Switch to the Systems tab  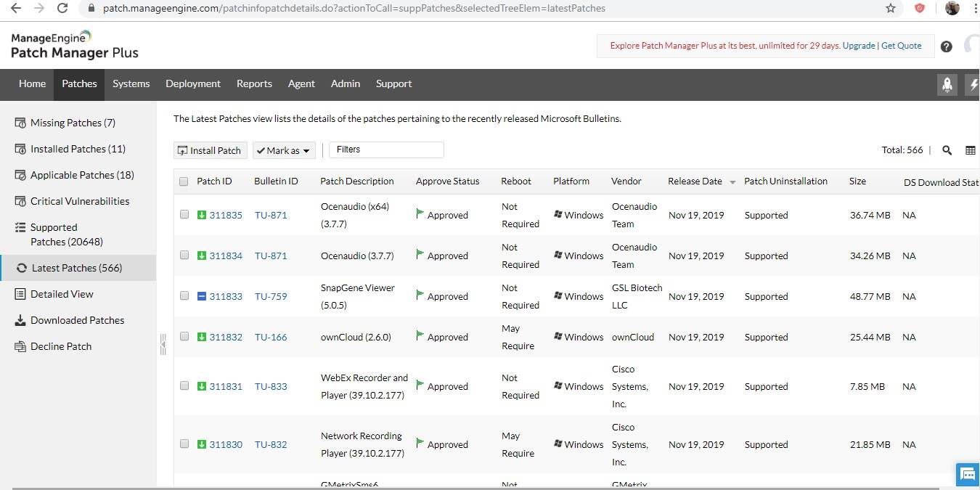131,83
